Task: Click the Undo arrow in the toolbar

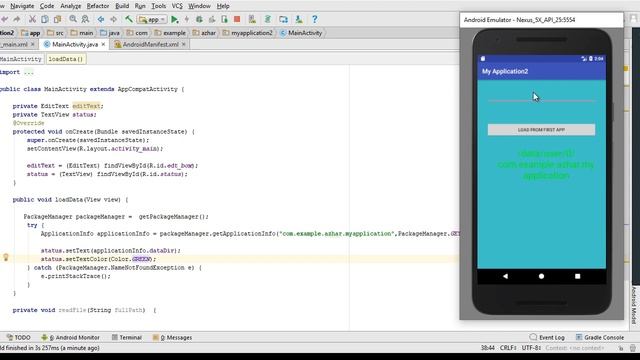Action: [x=4, y=19]
